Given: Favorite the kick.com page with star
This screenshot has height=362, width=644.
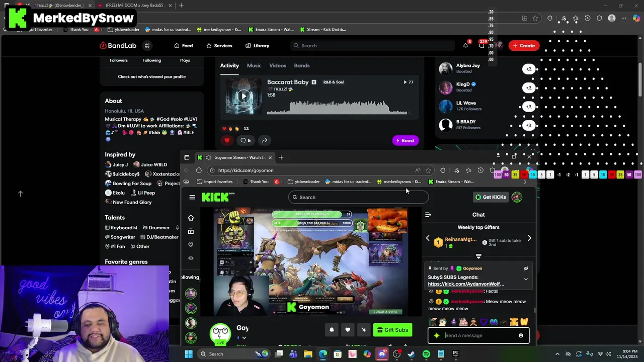Looking at the screenshot, I should tap(428, 170).
